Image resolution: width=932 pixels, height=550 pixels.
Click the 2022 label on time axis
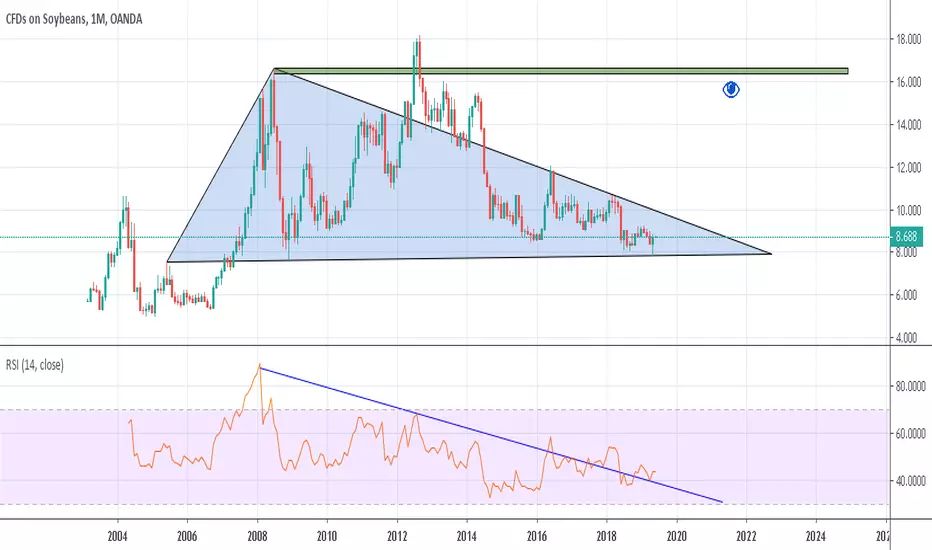coord(747,536)
